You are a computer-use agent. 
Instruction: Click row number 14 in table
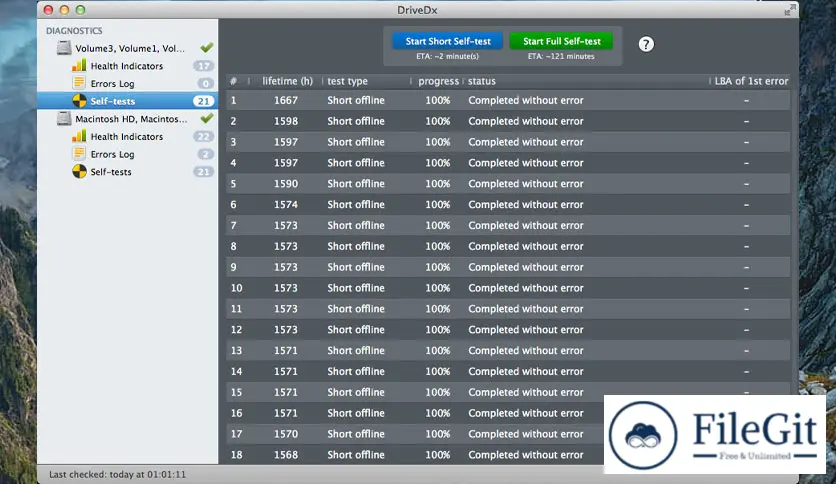236,371
